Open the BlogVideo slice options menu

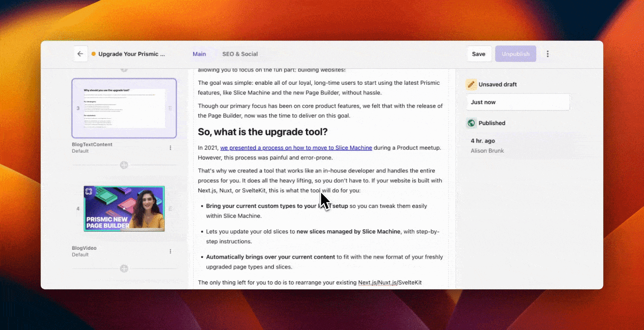(x=170, y=251)
